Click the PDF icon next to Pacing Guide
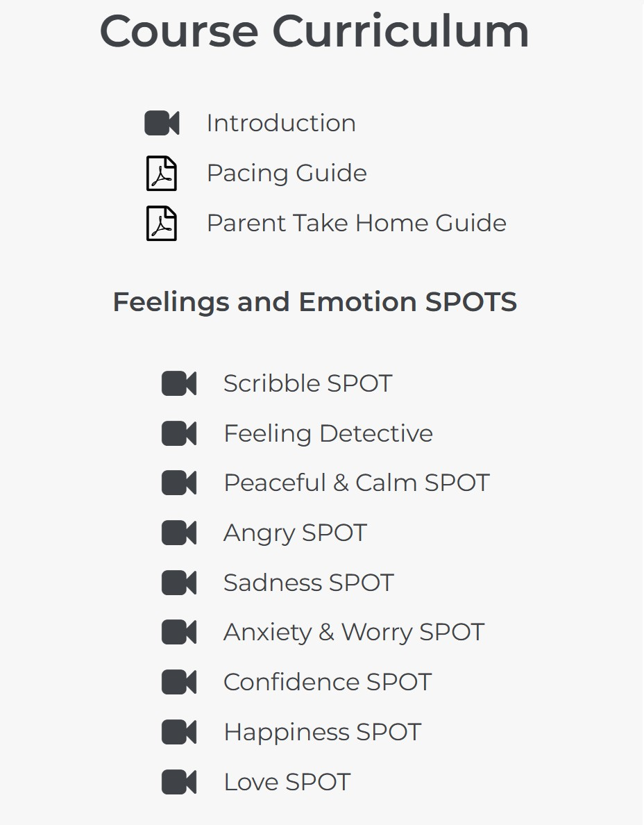Viewport: 644px width, 825px height. click(x=162, y=174)
